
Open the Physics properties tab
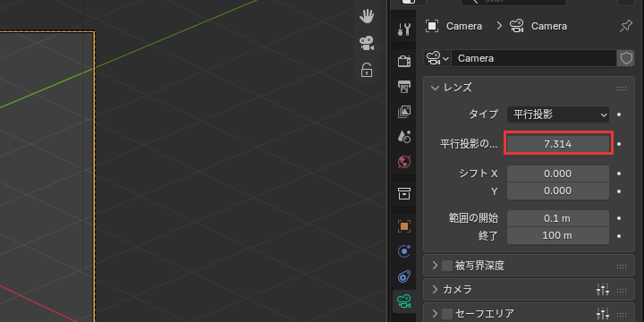[x=404, y=251]
